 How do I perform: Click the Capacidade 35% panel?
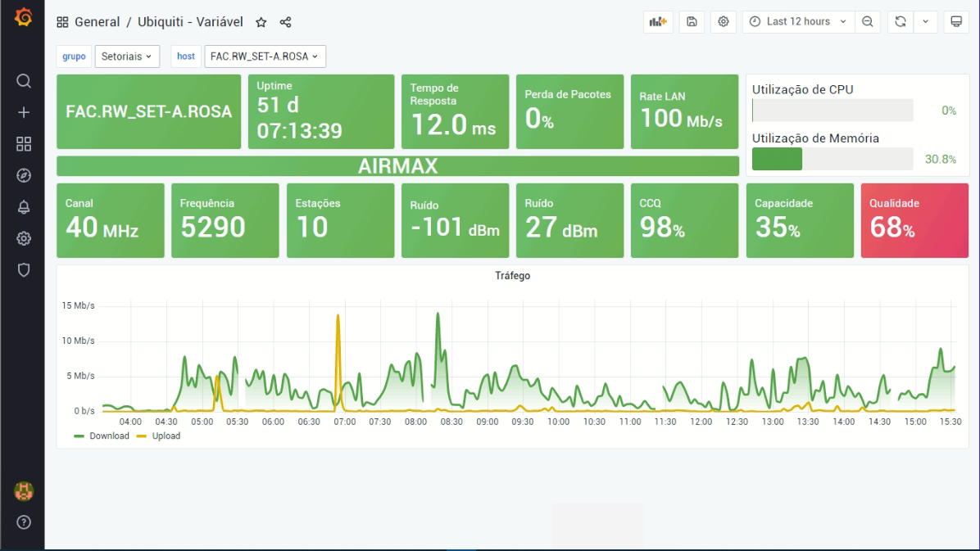coord(800,220)
